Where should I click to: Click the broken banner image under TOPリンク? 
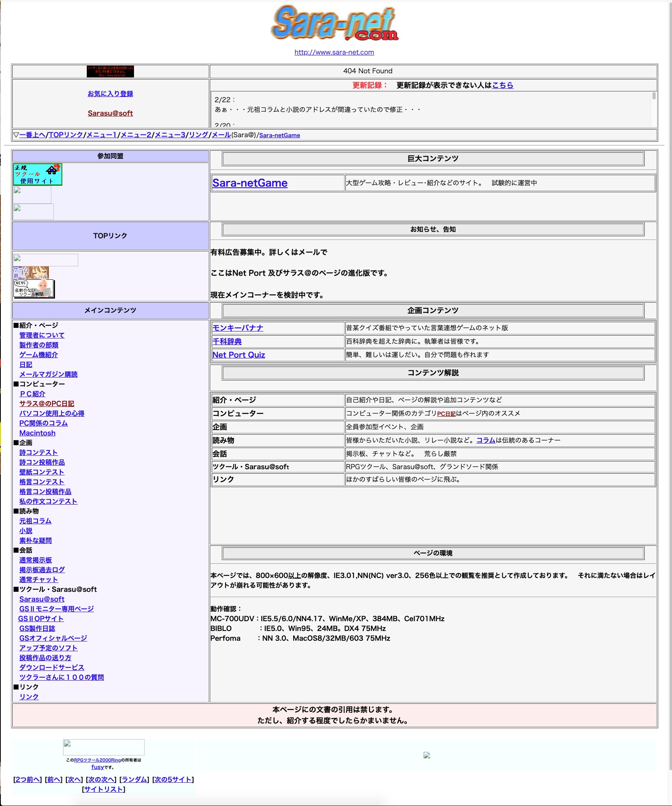(45, 259)
